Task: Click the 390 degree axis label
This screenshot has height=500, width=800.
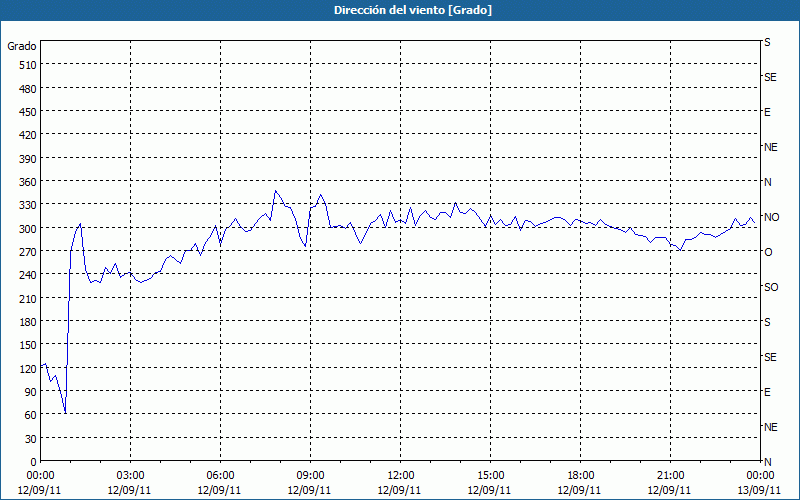Action: [28, 159]
